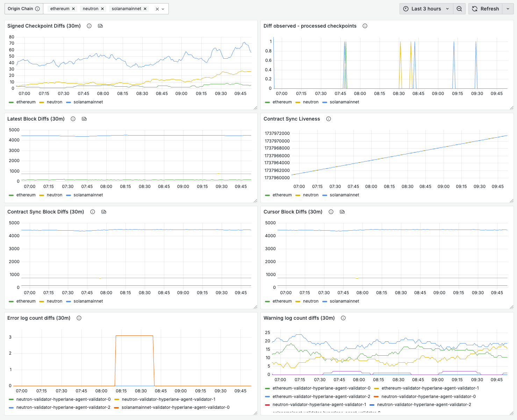Toggle solanamainnet series in Cursor Block Diffs legend

pyautogui.click(x=344, y=301)
